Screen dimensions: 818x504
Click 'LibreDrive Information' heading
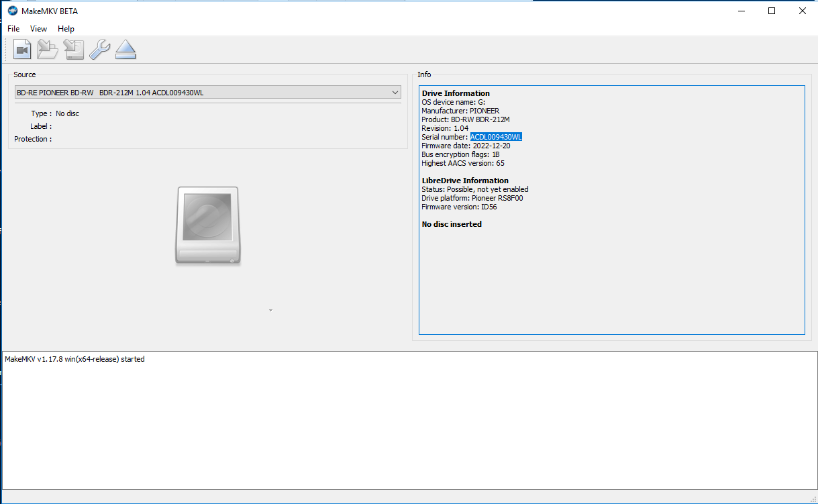click(x=465, y=181)
